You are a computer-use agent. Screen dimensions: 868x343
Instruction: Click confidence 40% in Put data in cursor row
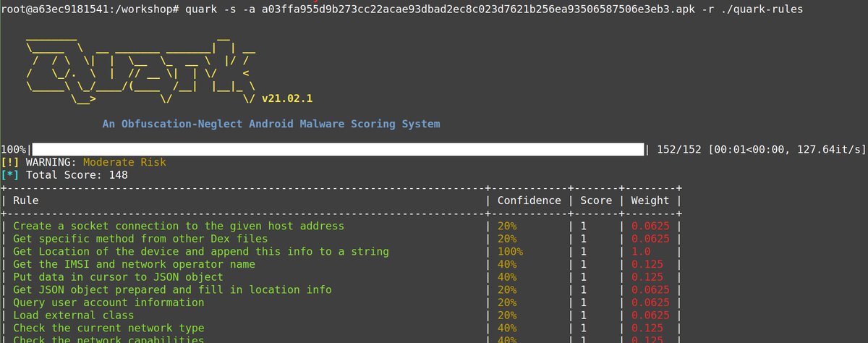click(506, 276)
